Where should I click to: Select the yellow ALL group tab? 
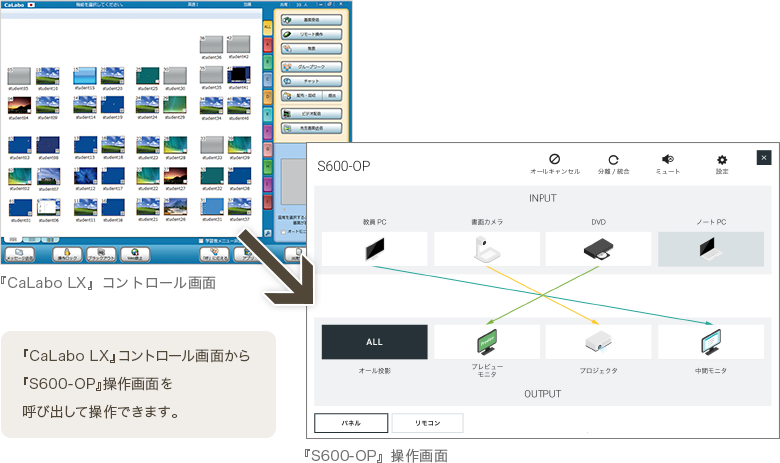[268, 27]
